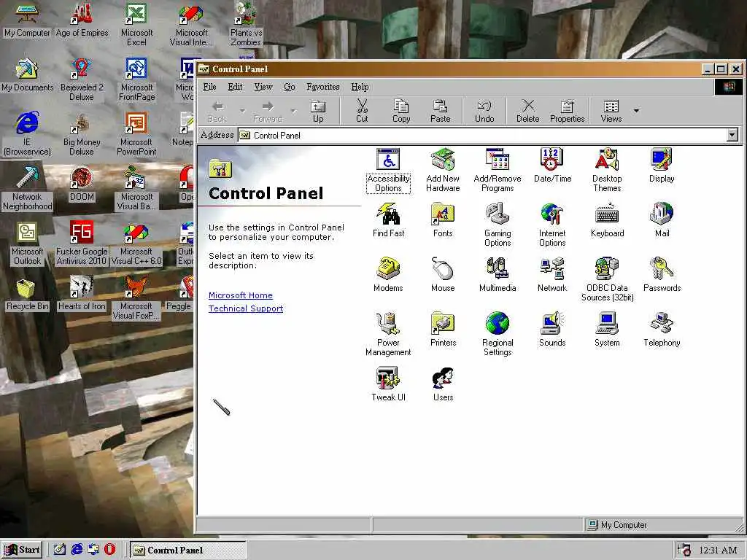Screen dimensions: 747x560
Task: Open System properties icon
Action: pyautogui.click(x=607, y=330)
